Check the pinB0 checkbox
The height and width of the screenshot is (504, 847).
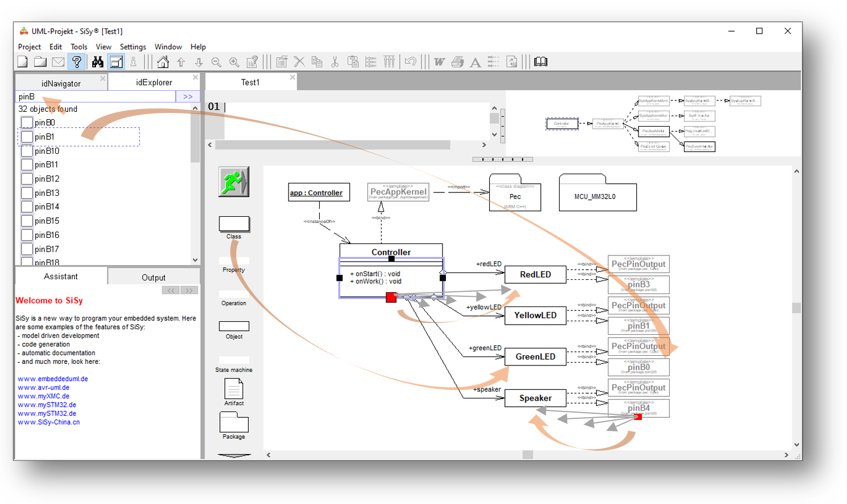(x=27, y=123)
